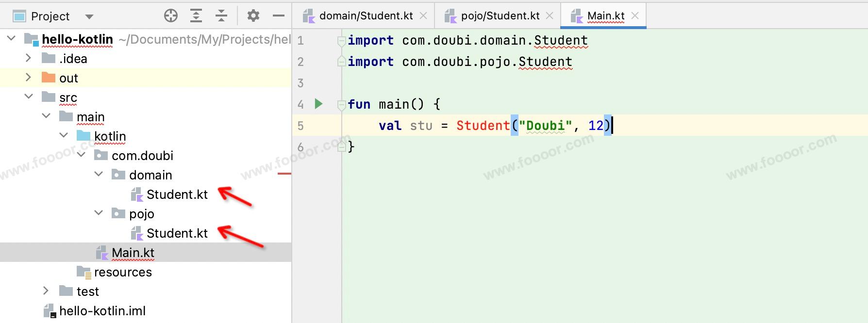Switch to the pojo/Student.kt tab
The image size is (868, 323).
(500, 16)
